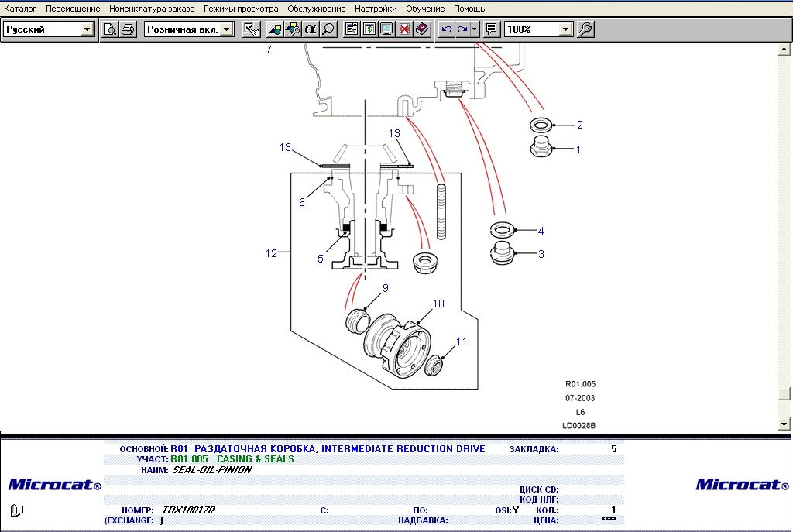Open the Обслуживание menu
The image size is (793, 532).
point(317,9)
